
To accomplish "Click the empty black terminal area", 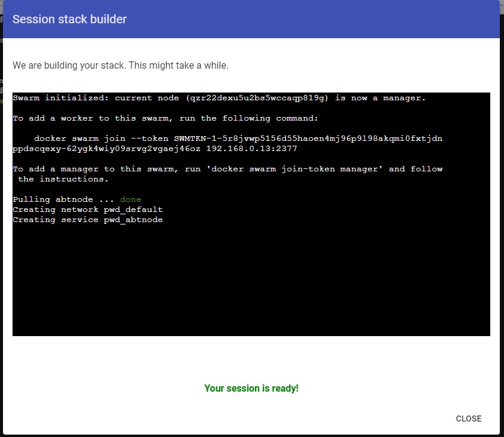I will click(x=251, y=281).
